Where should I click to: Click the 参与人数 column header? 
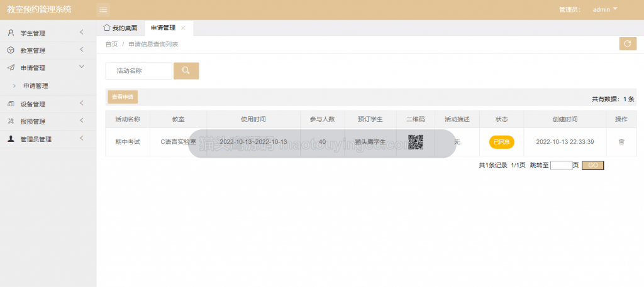[323, 119]
